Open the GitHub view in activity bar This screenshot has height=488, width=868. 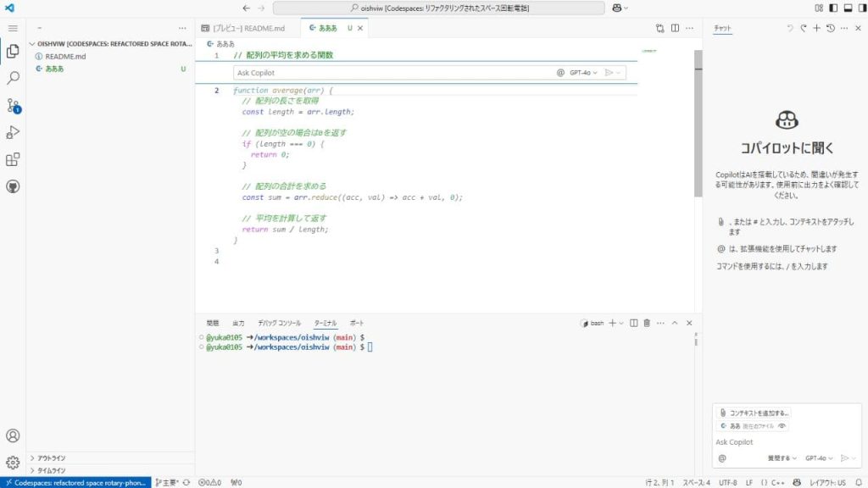tap(13, 186)
